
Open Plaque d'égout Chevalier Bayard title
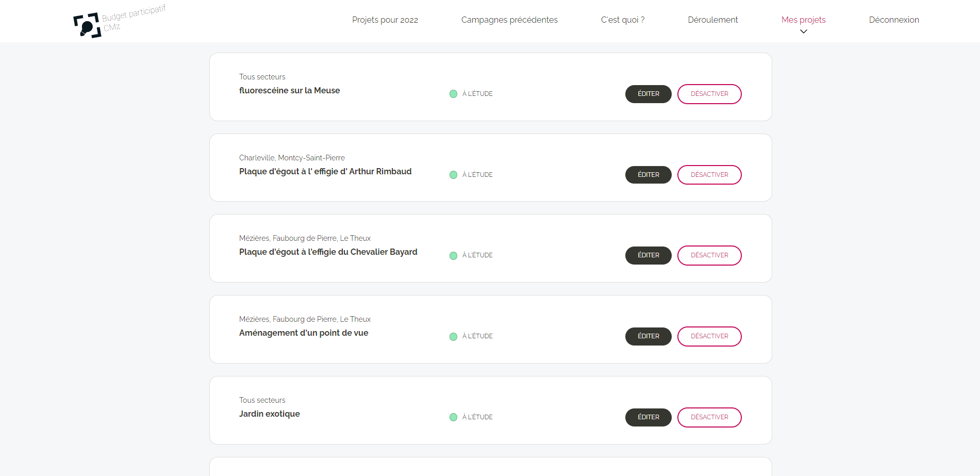tap(328, 252)
